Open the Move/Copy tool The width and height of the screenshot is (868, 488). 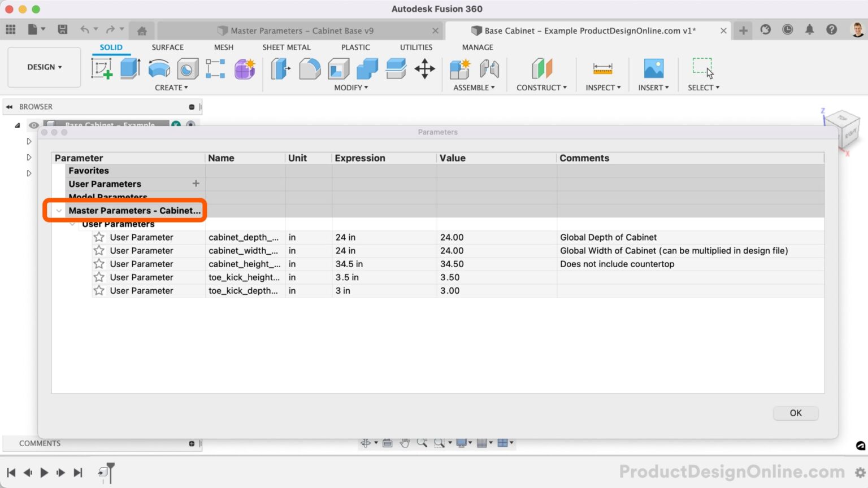(424, 68)
